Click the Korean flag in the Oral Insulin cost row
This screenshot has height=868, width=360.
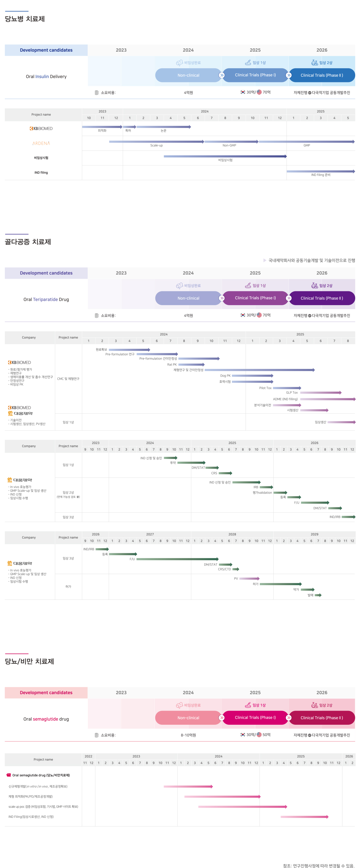click(x=243, y=92)
